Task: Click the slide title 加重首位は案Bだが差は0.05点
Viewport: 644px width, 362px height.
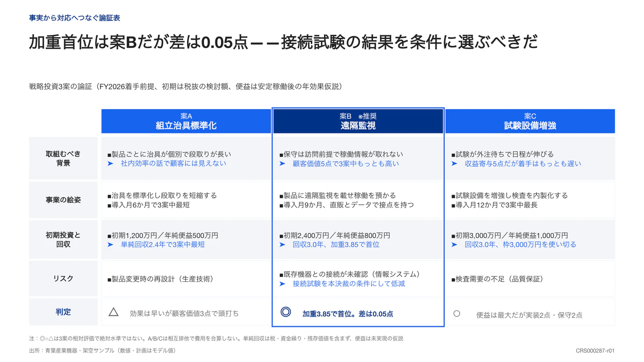Action: coord(283,42)
